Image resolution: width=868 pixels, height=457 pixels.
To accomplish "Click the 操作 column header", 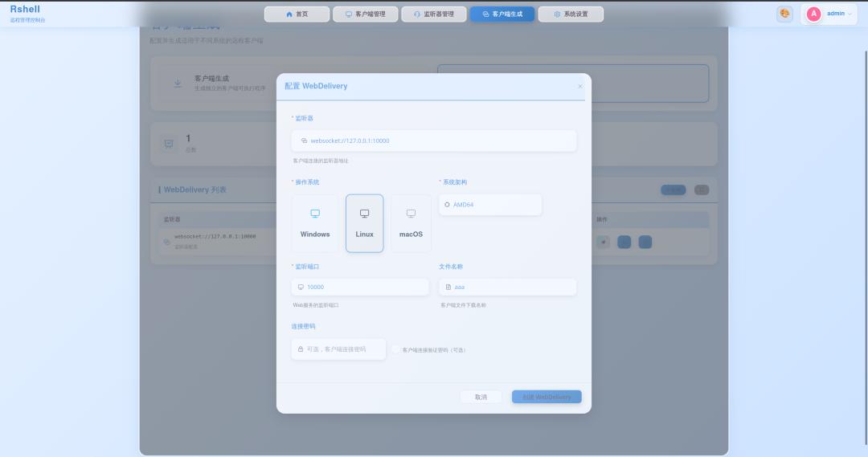I will [602, 219].
